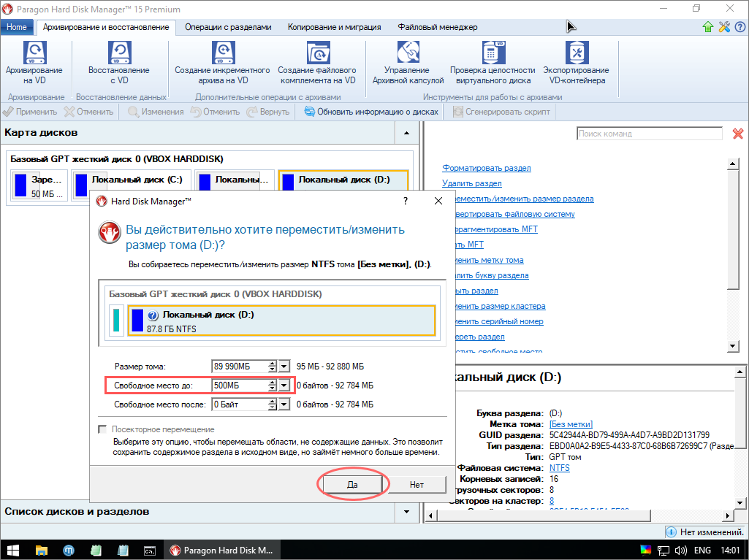Click properties horizontal scrollbar right arrow
The height and width of the screenshot is (560, 749).
click(728, 515)
